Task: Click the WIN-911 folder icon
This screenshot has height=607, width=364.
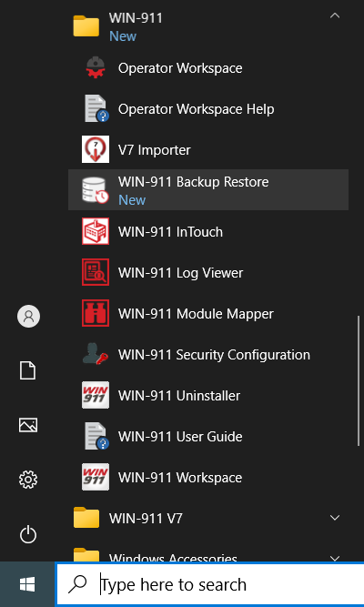Action: coord(86,26)
